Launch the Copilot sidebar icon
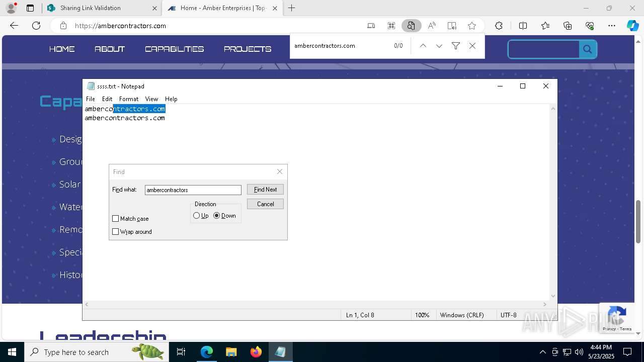 pos(632,26)
